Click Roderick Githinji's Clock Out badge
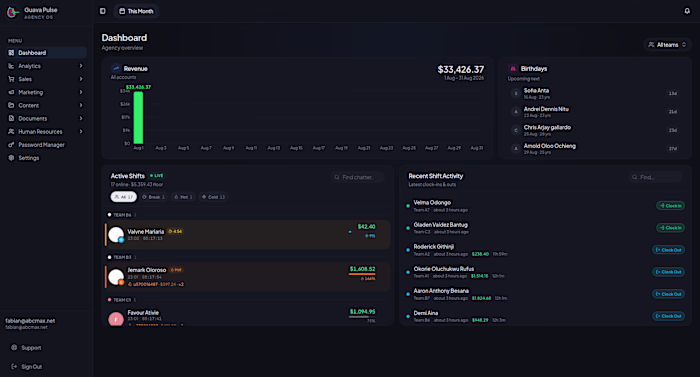 tap(668, 250)
